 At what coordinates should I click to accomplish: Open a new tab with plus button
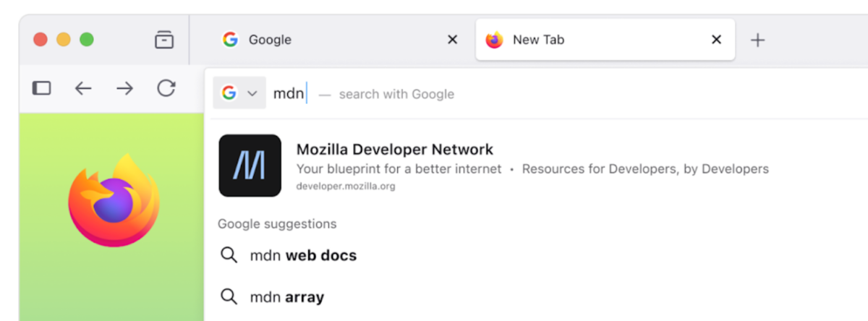757,40
